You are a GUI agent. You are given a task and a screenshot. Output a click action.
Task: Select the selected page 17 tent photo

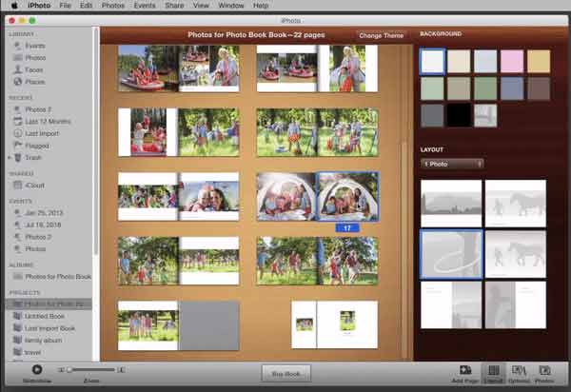pos(347,197)
